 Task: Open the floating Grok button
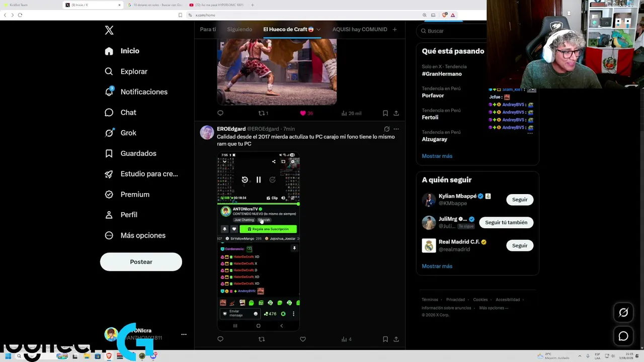coord(623,313)
